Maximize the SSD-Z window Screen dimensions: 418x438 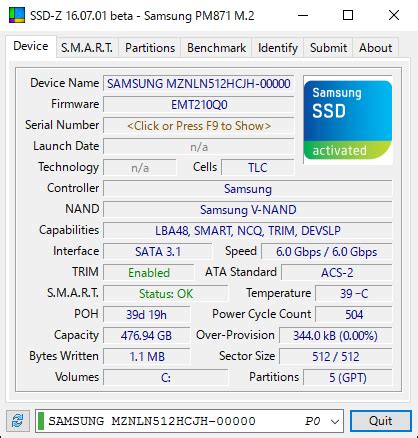point(348,15)
